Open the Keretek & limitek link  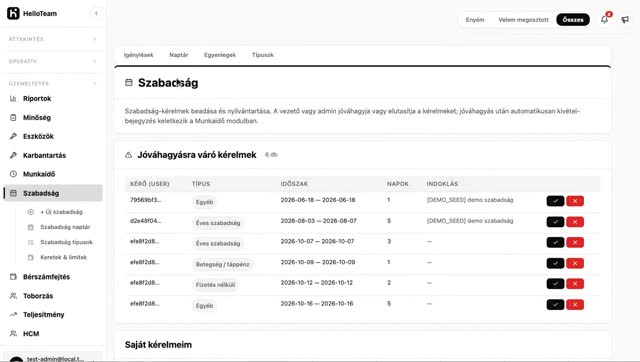pos(64,257)
